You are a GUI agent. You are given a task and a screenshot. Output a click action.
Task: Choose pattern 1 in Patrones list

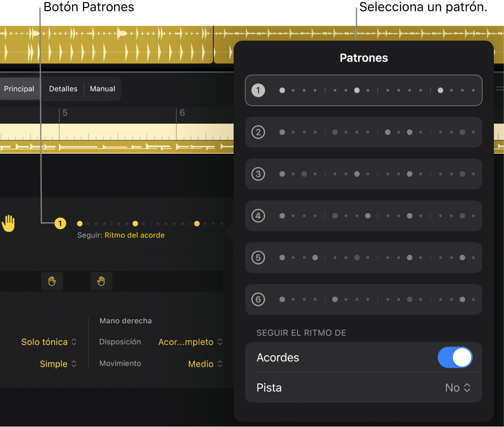click(x=364, y=90)
